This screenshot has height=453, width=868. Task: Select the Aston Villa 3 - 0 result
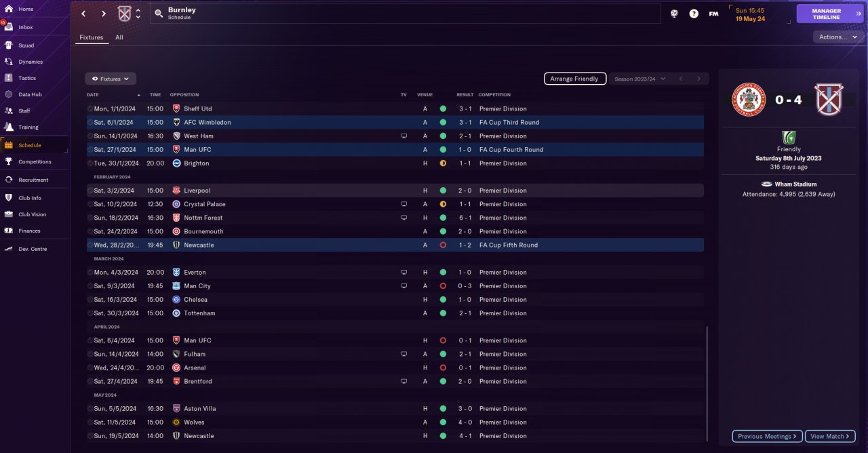(x=465, y=409)
